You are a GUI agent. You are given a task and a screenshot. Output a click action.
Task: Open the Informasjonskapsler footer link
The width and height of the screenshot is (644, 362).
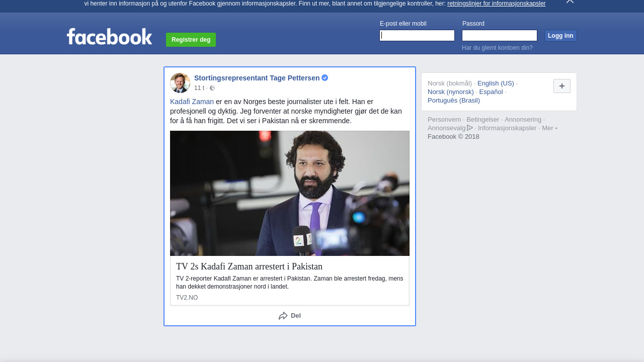click(507, 128)
